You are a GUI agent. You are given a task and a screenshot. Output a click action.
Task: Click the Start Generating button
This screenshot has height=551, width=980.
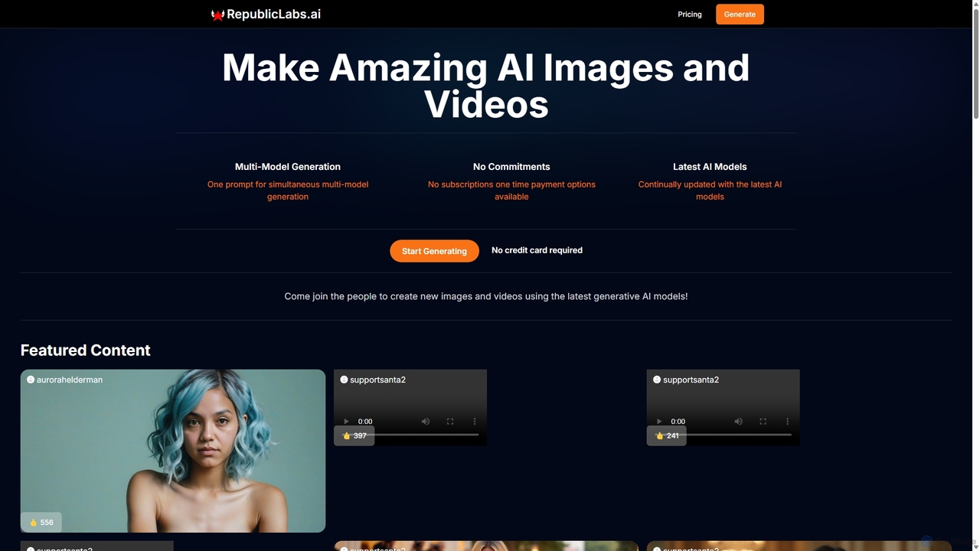(434, 251)
